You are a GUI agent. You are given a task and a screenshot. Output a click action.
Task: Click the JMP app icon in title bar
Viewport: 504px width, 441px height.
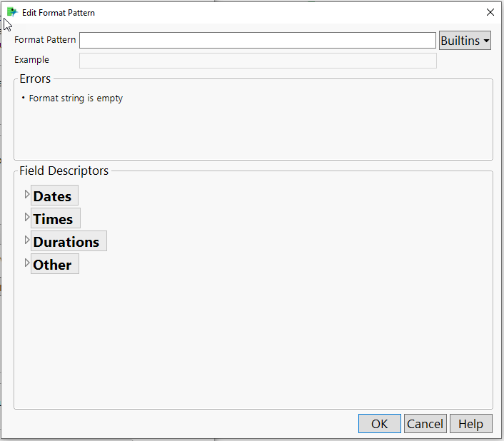(x=12, y=13)
